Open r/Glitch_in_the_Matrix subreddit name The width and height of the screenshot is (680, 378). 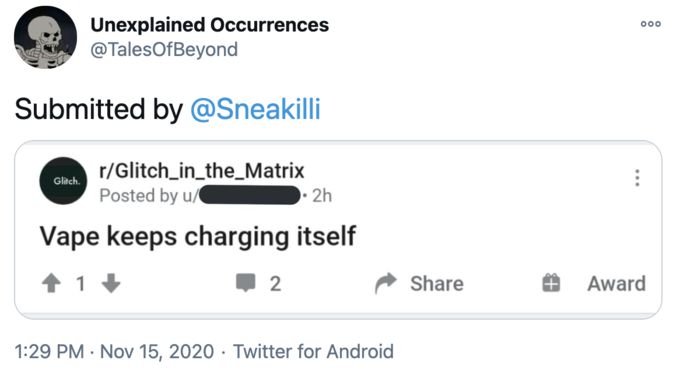pyautogui.click(x=202, y=170)
